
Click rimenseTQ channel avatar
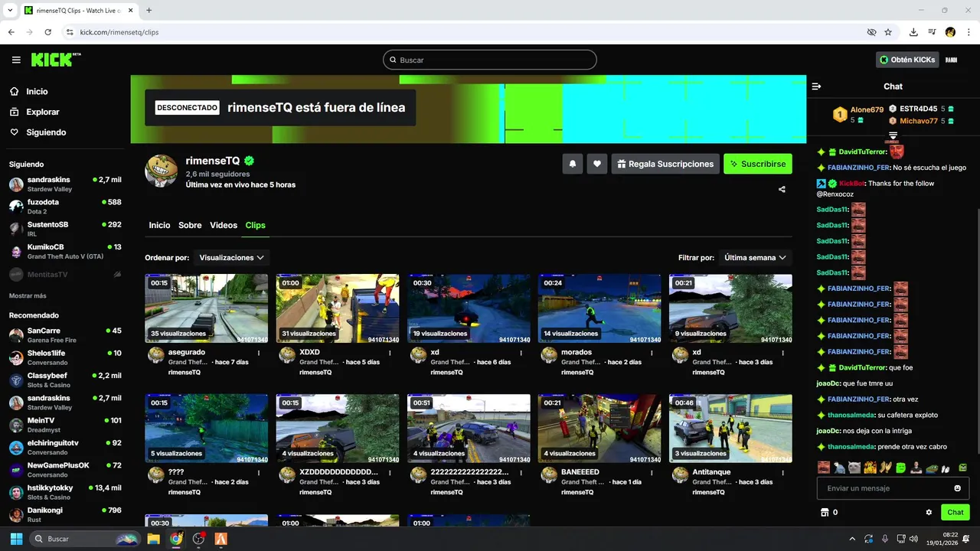tap(162, 170)
